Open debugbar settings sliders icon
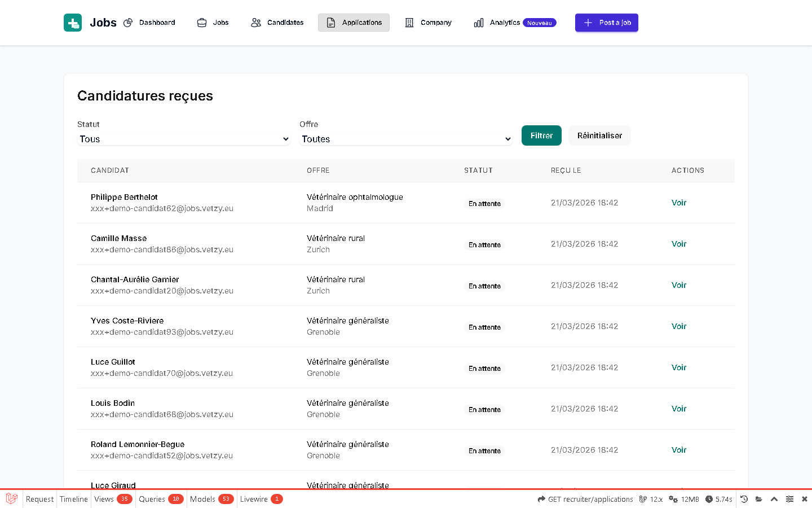This screenshot has width=812, height=508. click(789, 499)
